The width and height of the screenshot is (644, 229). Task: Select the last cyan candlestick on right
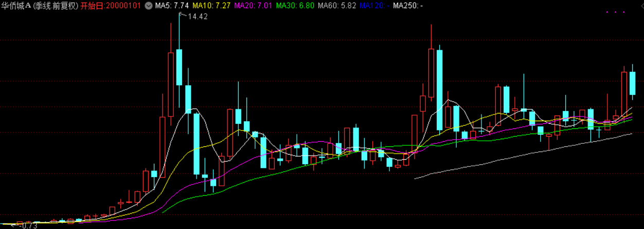pos(633,83)
